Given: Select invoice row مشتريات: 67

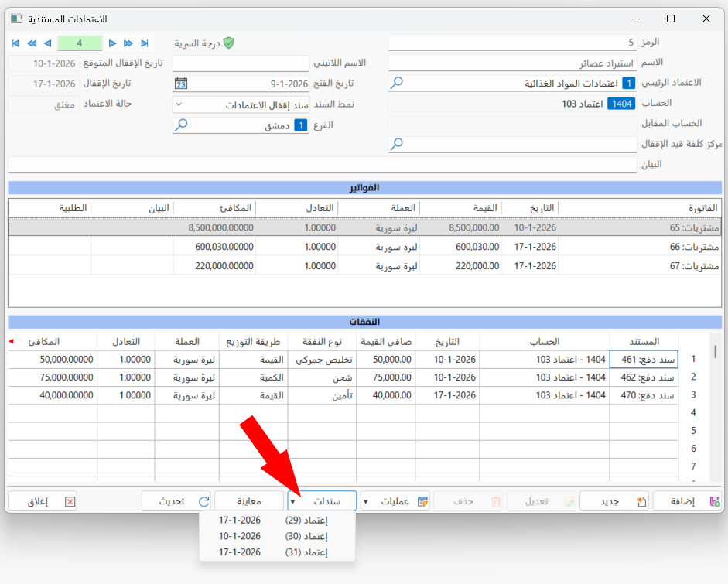Looking at the screenshot, I should point(365,266).
